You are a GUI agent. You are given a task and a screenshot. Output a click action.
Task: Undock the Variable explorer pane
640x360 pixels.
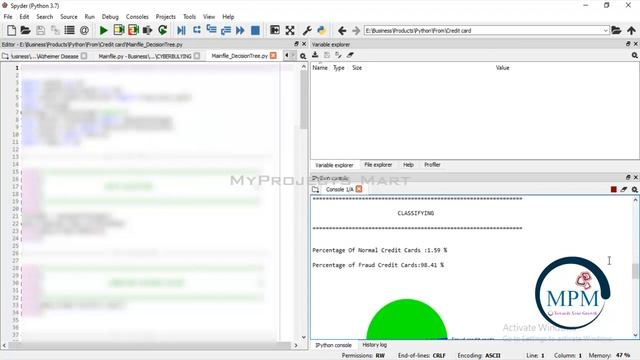(x=628, y=44)
